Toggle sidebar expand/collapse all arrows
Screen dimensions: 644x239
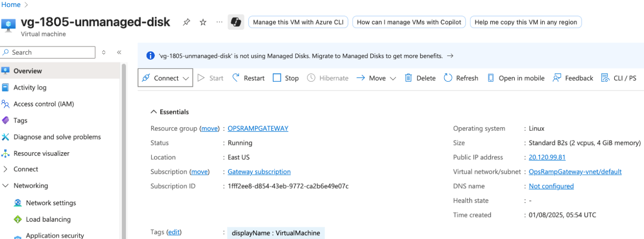(104, 52)
